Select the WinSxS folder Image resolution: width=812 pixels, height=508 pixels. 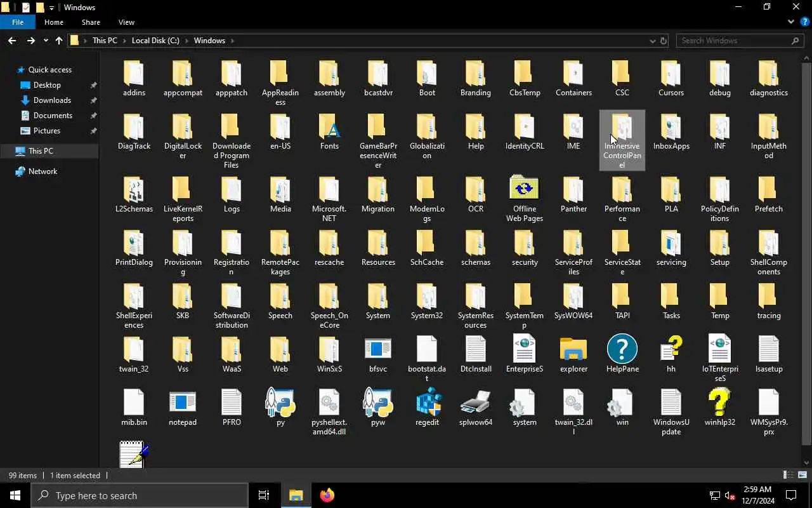click(x=329, y=354)
